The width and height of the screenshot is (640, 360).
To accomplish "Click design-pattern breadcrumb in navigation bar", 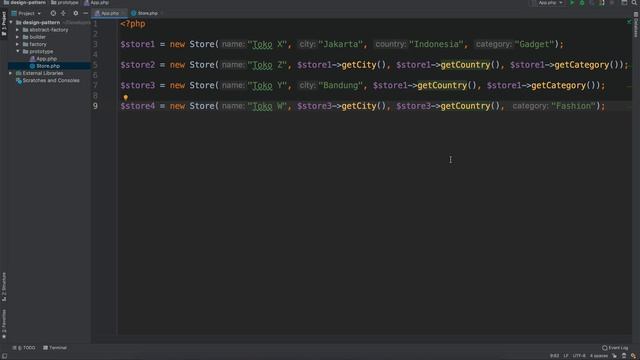I will pyautogui.click(x=24, y=3).
